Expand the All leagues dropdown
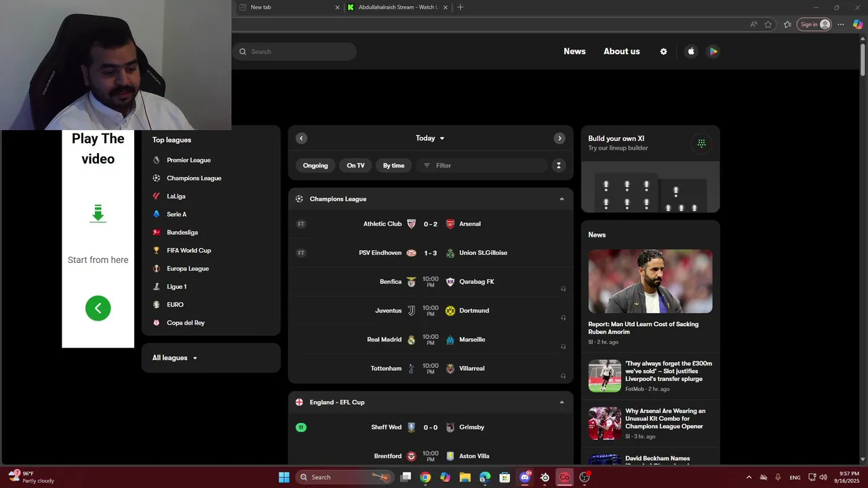The image size is (868, 488). (x=175, y=358)
